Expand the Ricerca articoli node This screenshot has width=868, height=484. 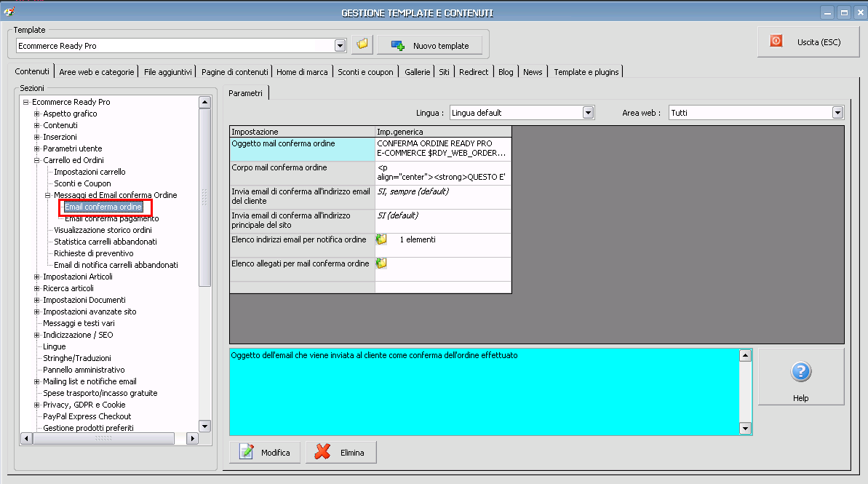click(x=36, y=288)
